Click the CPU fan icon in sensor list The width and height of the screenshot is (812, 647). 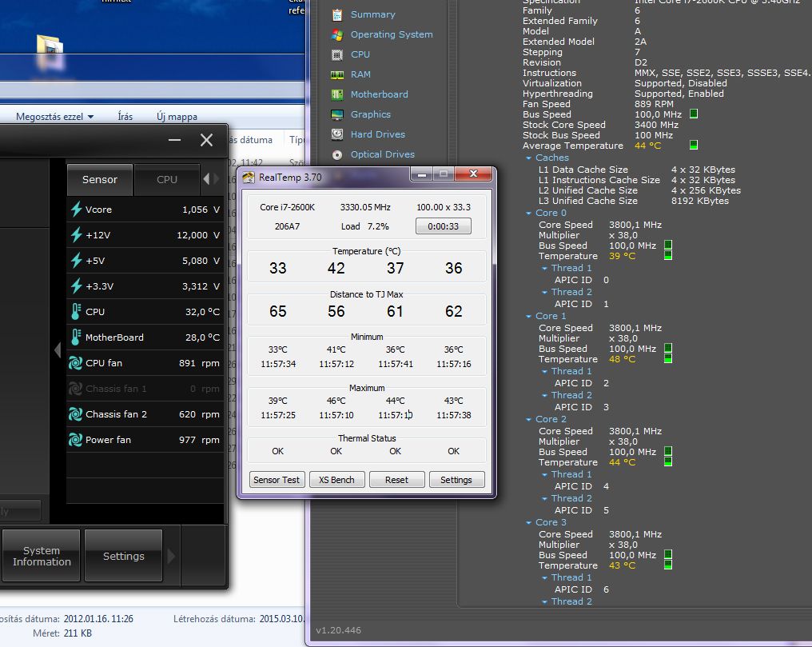pyautogui.click(x=76, y=362)
